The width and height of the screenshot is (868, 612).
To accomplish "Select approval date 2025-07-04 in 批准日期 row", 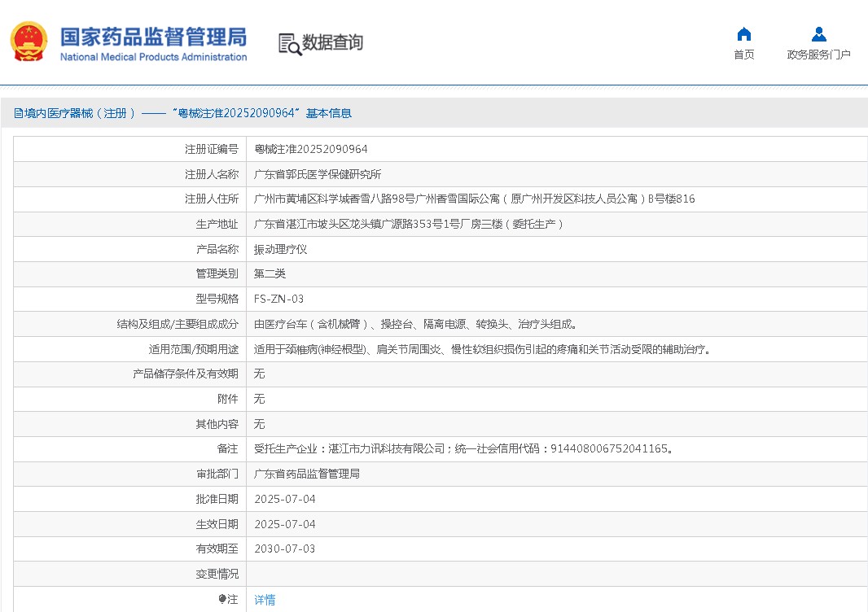I will [x=284, y=499].
